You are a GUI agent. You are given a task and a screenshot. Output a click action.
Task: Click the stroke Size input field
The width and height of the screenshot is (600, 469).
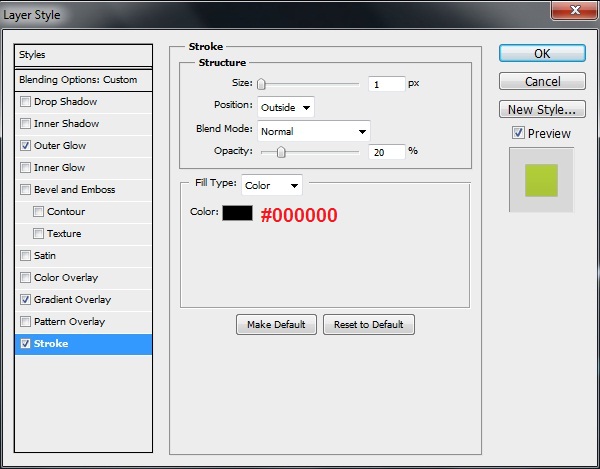386,84
